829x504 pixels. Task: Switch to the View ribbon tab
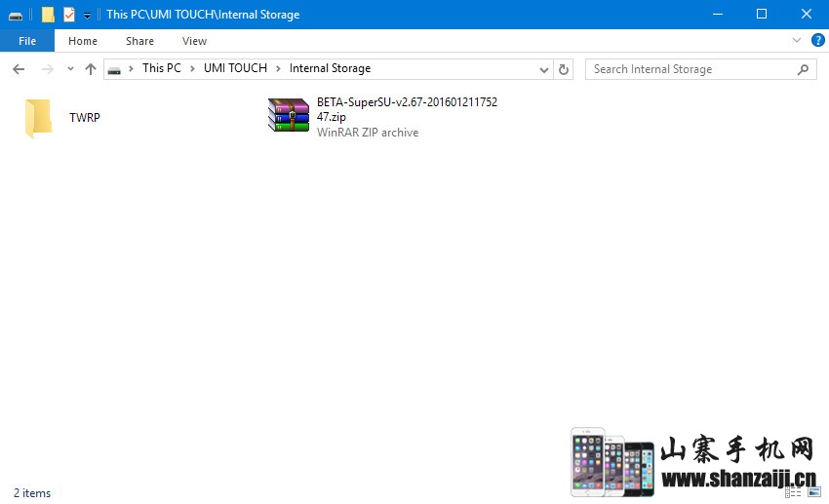194,41
